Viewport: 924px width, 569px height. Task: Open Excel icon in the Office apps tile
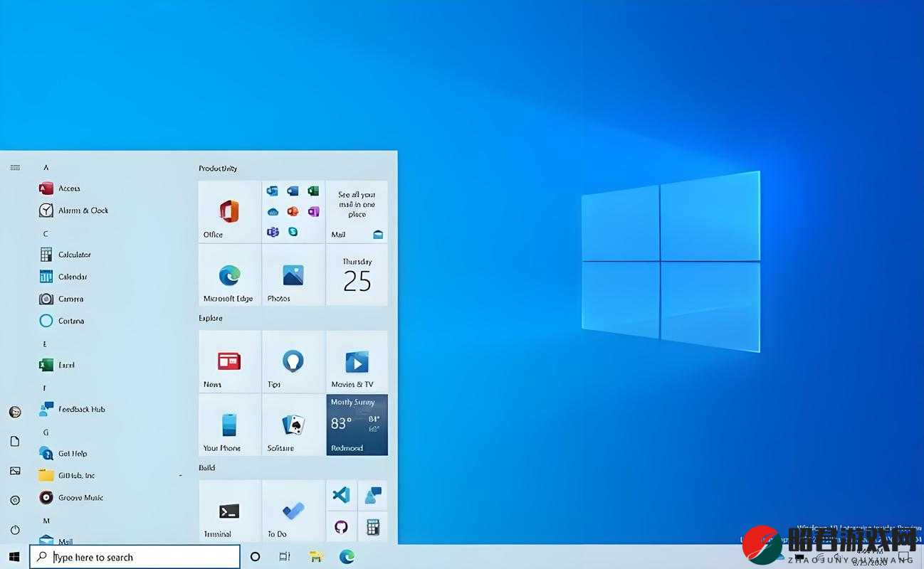coord(313,191)
